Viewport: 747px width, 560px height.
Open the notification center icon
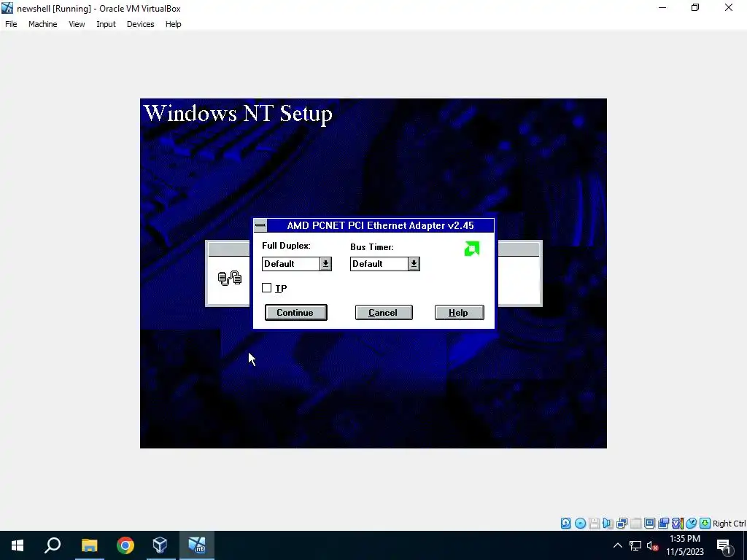click(x=724, y=545)
